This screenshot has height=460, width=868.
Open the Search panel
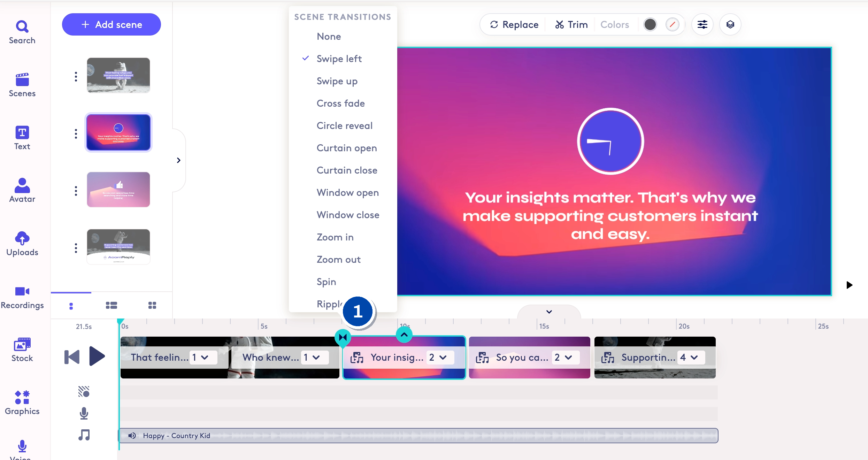pyautogui.click(x=22, y=32)
